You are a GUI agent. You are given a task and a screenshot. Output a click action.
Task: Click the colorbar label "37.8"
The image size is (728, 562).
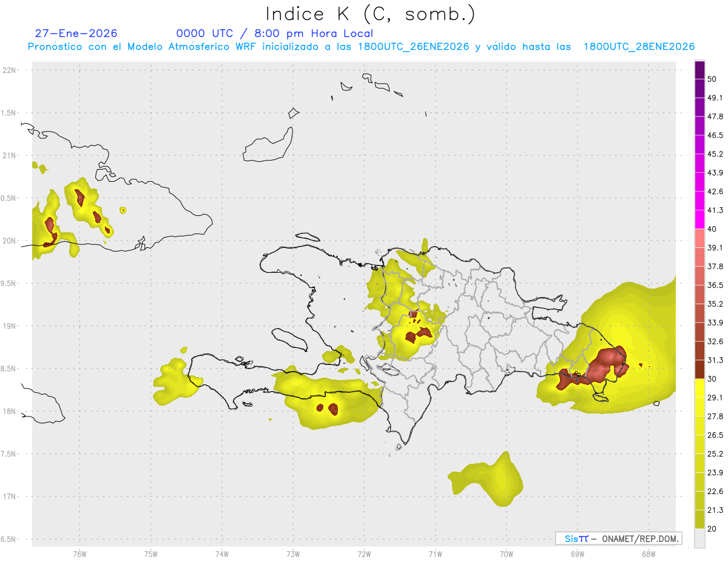pyautogui.click(x=715, y=266)
